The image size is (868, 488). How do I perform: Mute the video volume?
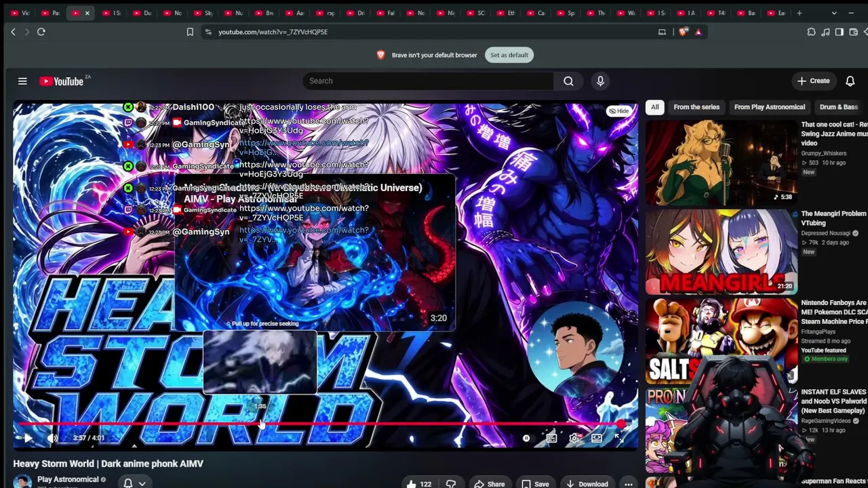pyautogui.click(x=52, y=438)
